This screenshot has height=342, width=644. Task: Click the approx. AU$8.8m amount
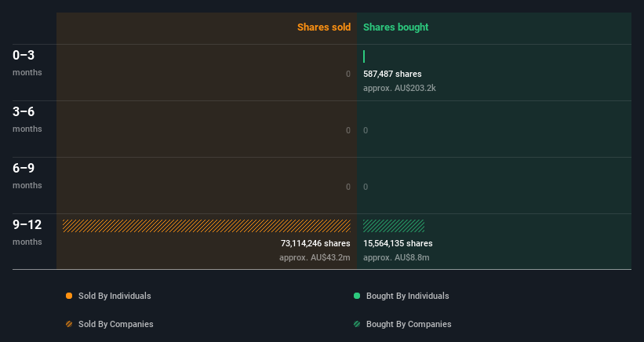396,257
